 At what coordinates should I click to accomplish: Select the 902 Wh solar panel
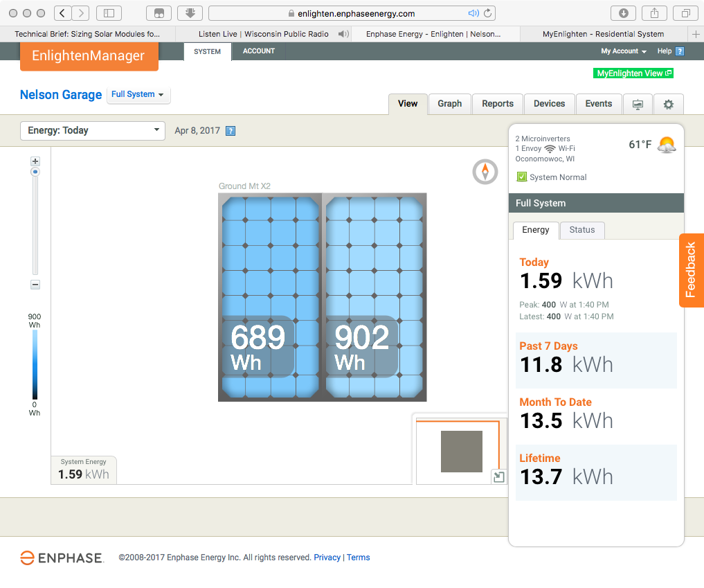374,296
